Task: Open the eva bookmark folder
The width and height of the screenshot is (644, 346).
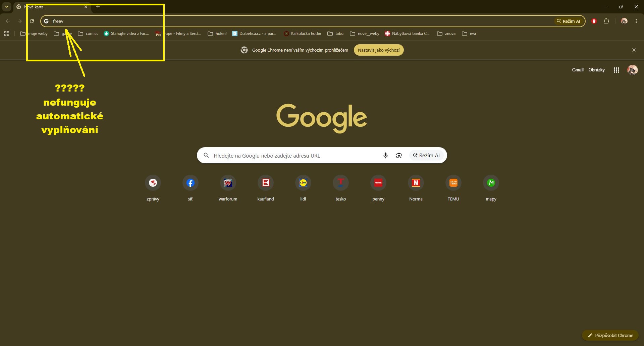Action: pos(469,34)
